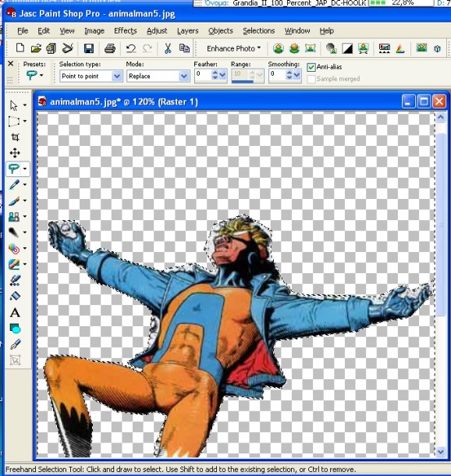Screen dimensions: 451x476
Task: Copy selection using Copy icon
Action: (184, 48)
